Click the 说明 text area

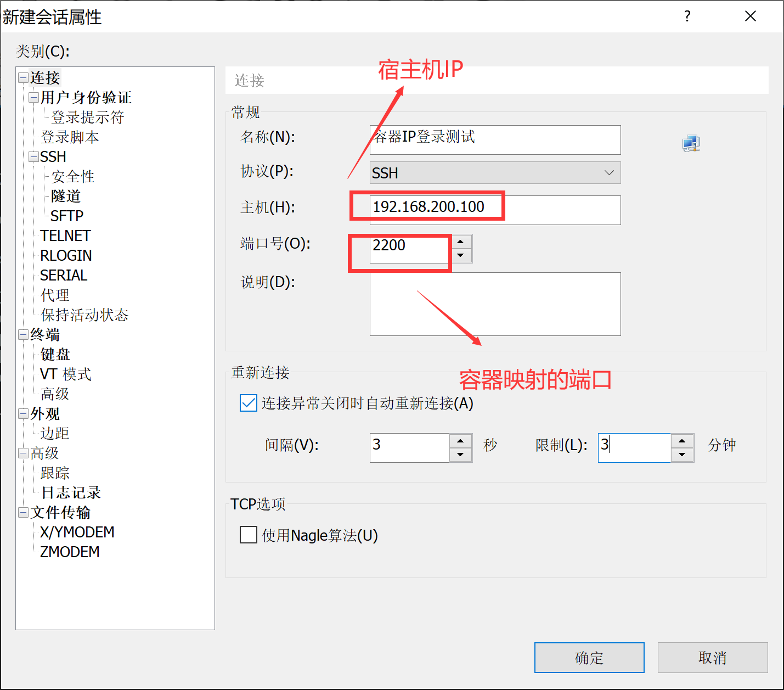(495, 304)
